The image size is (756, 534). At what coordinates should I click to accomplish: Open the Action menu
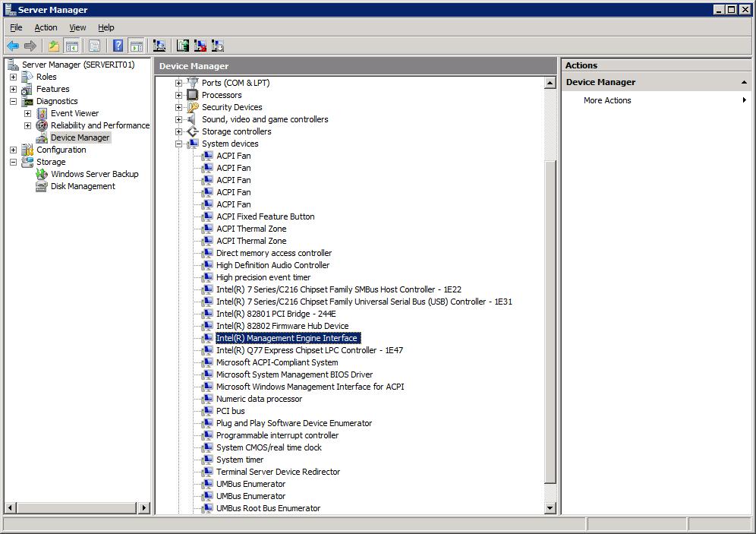(x=46, y=27)
